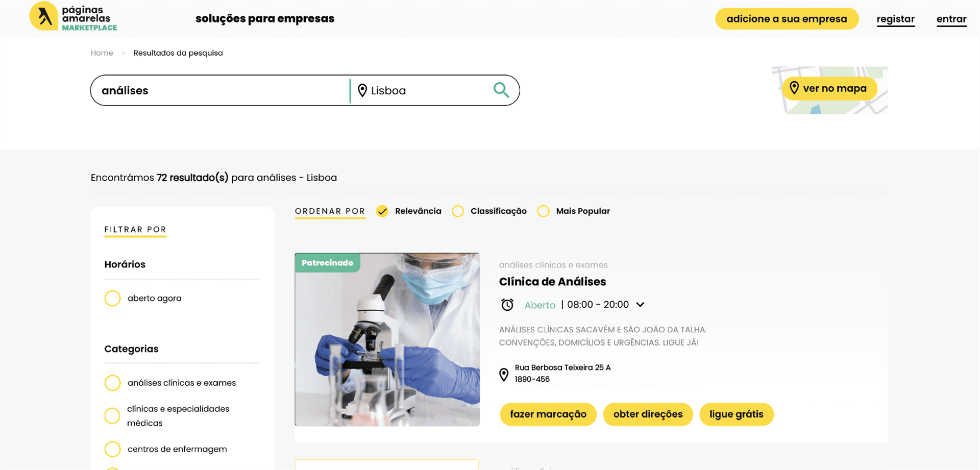Click the map pin in ver no mapa

pyautogui.click(x=794, y=88)
